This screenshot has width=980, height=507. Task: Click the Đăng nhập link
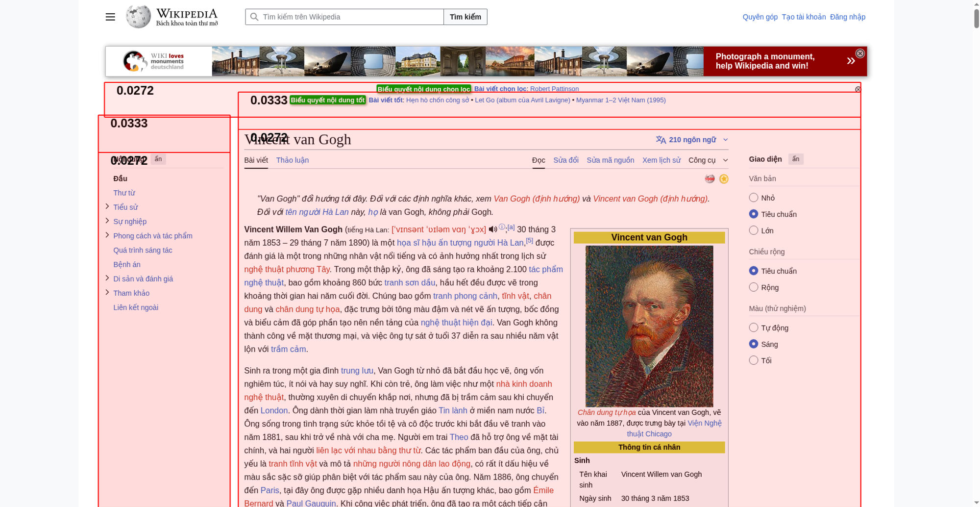pyautogui.click(x=848, y=17)
